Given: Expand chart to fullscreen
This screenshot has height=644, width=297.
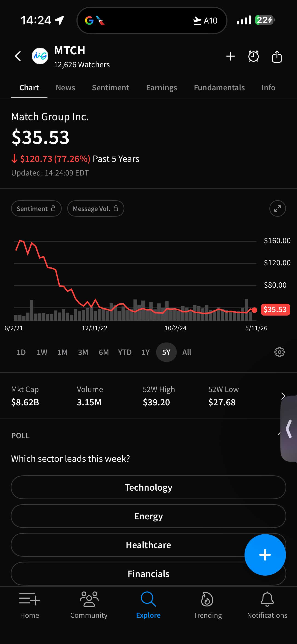Looking at the screenshot, I should point(277,208).
